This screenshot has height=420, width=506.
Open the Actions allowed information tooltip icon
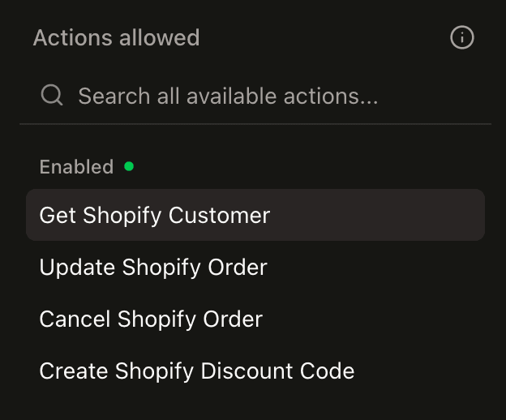coord(462,37)
